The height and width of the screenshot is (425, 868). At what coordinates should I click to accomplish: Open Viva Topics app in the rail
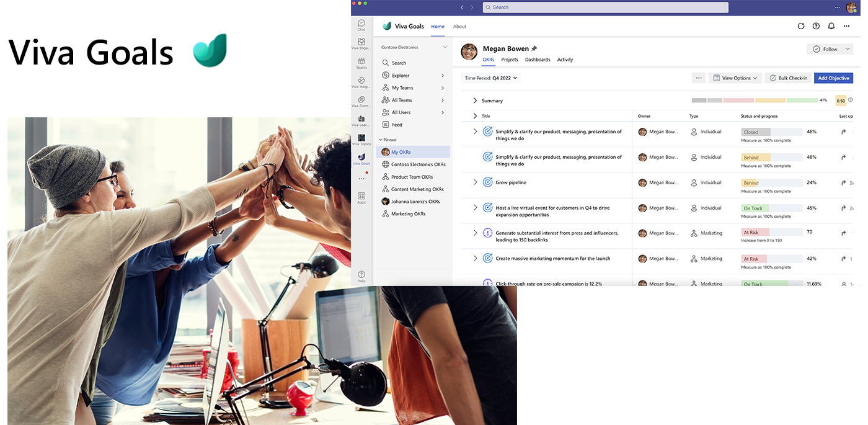click(x=361, y=140)
